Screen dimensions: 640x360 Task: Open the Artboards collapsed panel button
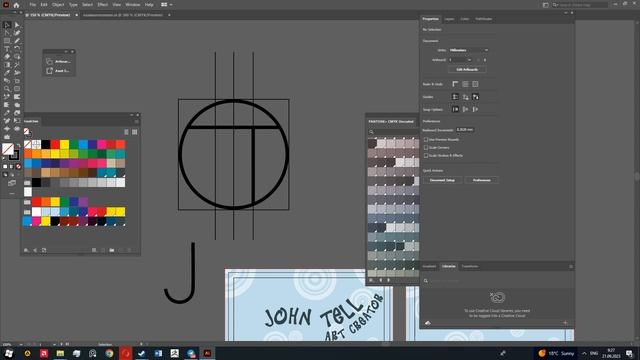(x=59, y=62)
